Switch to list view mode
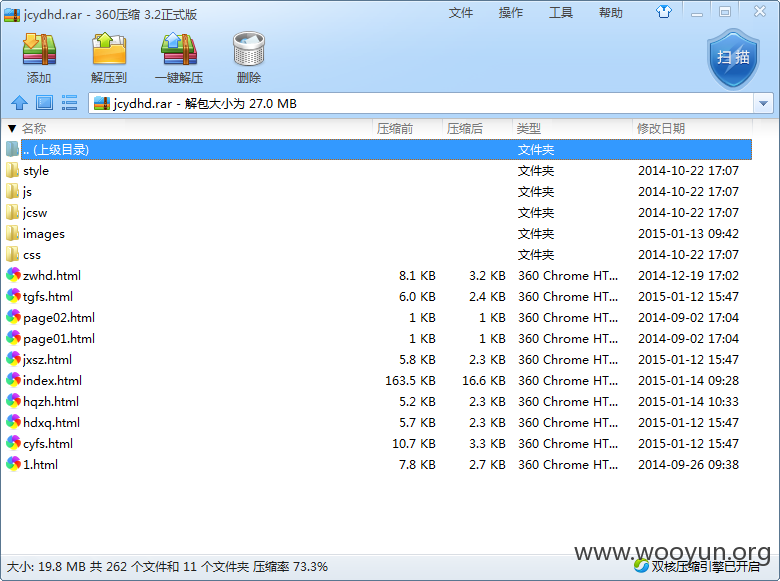The image size is (780, 581). click(x=69, y=103)
